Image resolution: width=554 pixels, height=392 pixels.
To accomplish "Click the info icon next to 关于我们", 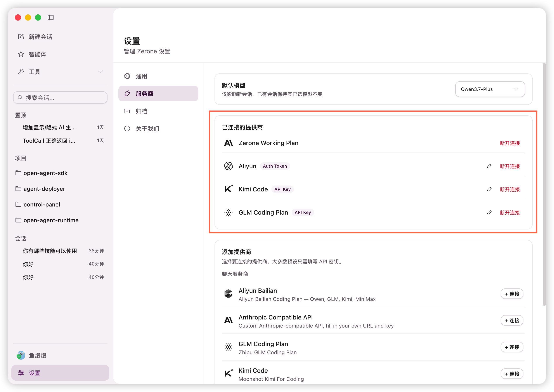I will 127,129.
